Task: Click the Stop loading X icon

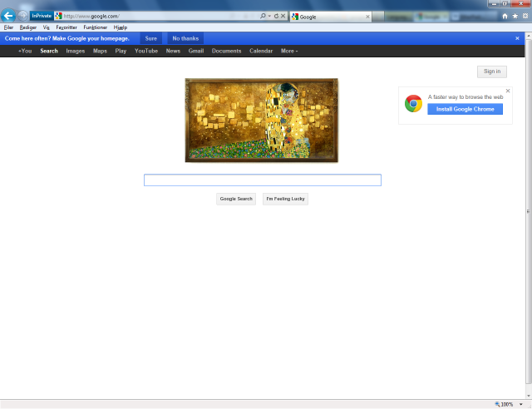Action: click(x=283, y=16)
